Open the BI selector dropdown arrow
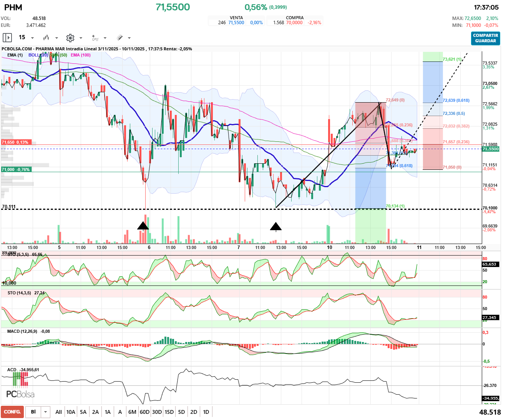 point(46,412)
